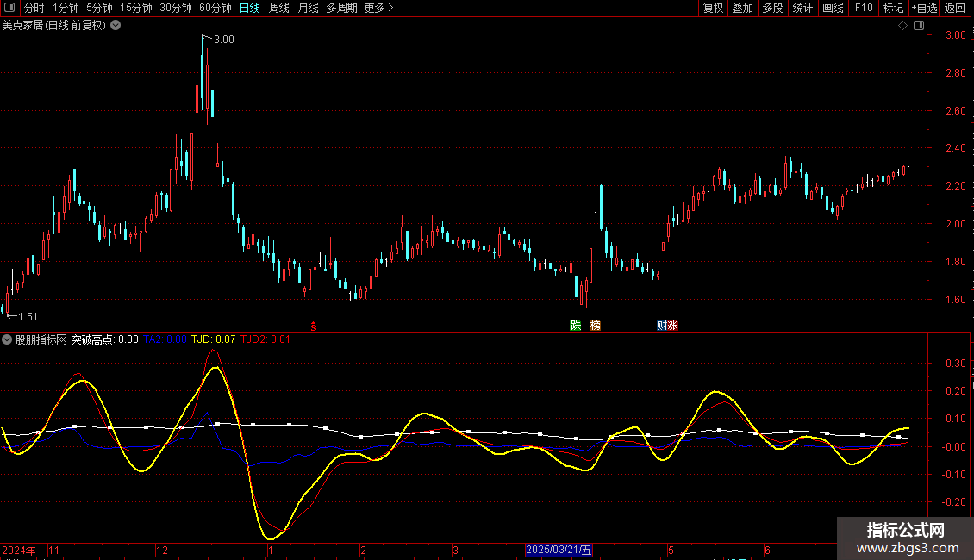974x560 pixels.
Task: Click the TA2: 0.00 indicator value
Action: pyautogui.click(x=165, y=339)
